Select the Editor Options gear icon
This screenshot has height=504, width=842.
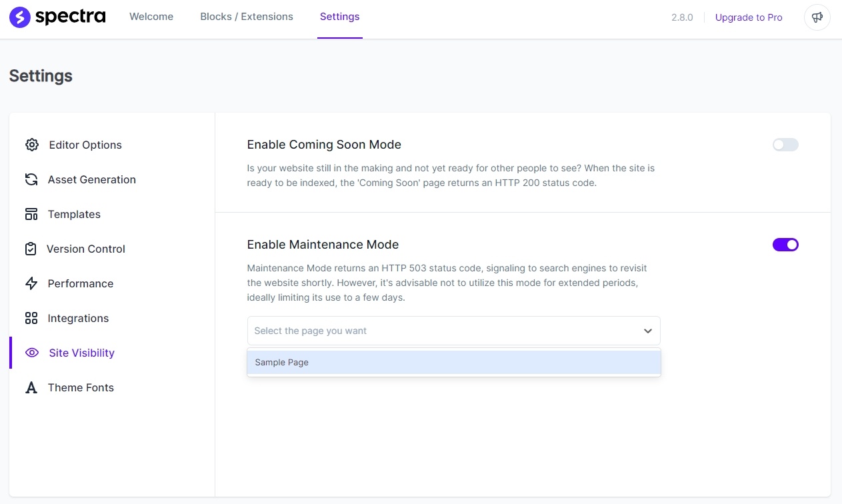tap(31, 145)
